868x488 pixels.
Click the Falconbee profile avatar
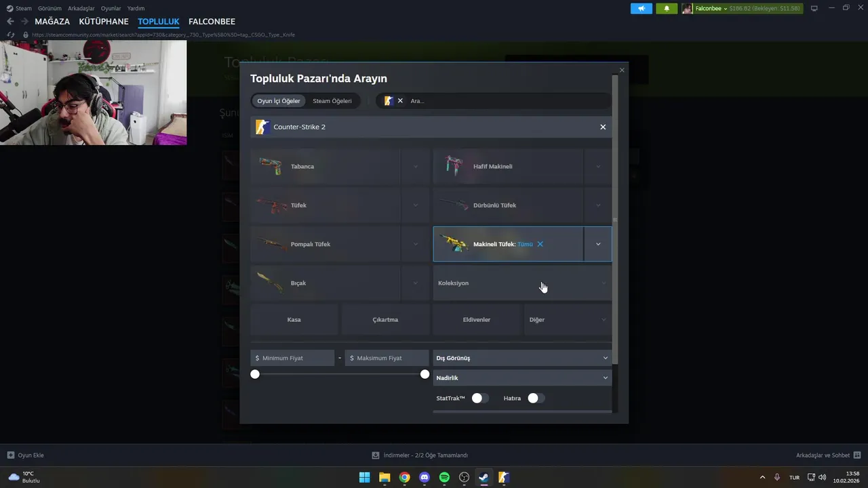tap(687, 8)
